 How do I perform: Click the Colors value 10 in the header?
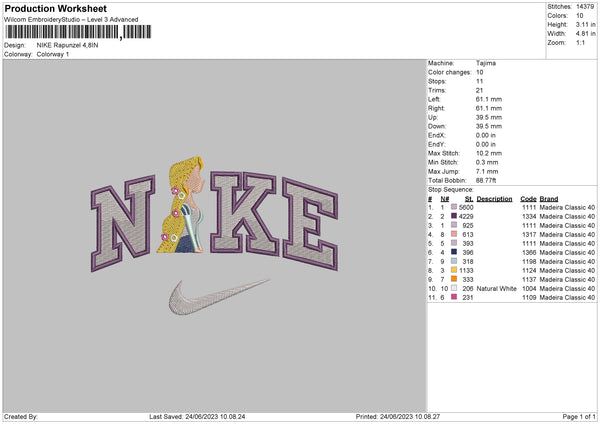click(580, 16)
